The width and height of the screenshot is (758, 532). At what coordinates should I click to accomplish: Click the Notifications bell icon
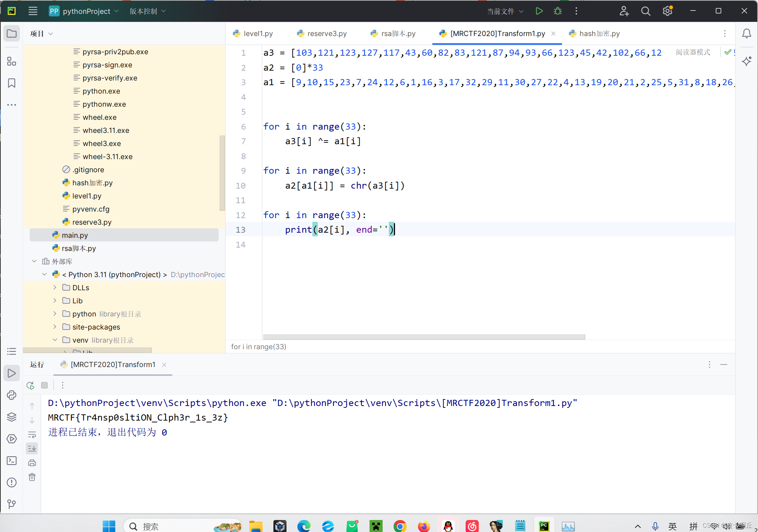746,34
